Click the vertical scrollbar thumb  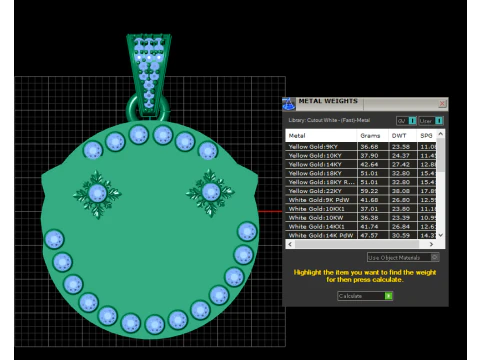441,155
